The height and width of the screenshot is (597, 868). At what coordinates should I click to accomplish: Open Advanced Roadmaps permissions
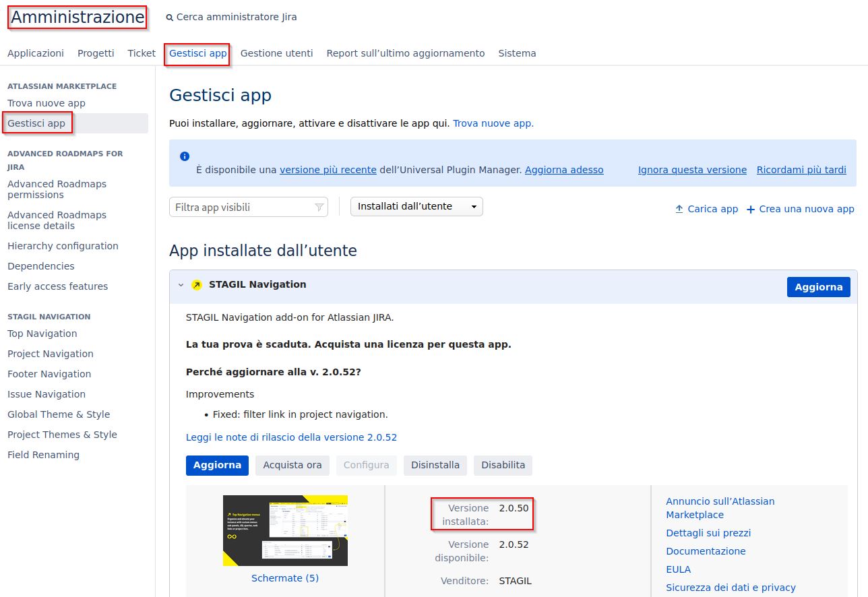coord(57,189)
